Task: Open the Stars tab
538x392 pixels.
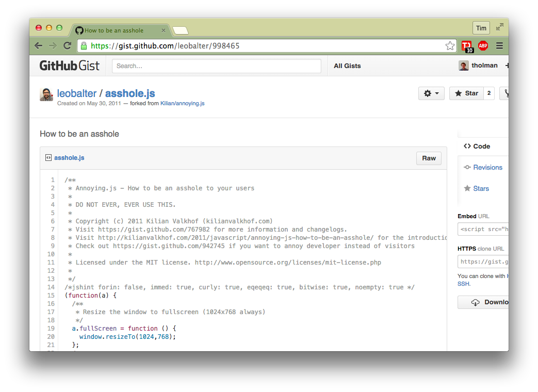Action: [x=476, y=188]
